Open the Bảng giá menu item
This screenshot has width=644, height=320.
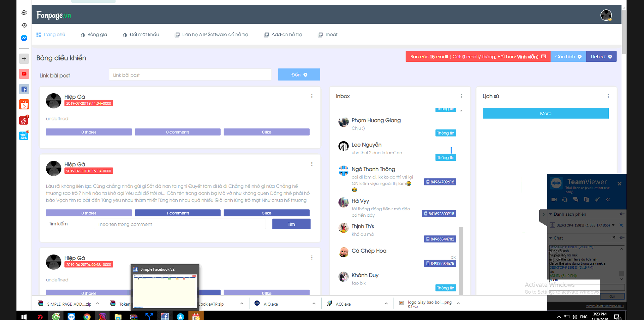point(94,35)
